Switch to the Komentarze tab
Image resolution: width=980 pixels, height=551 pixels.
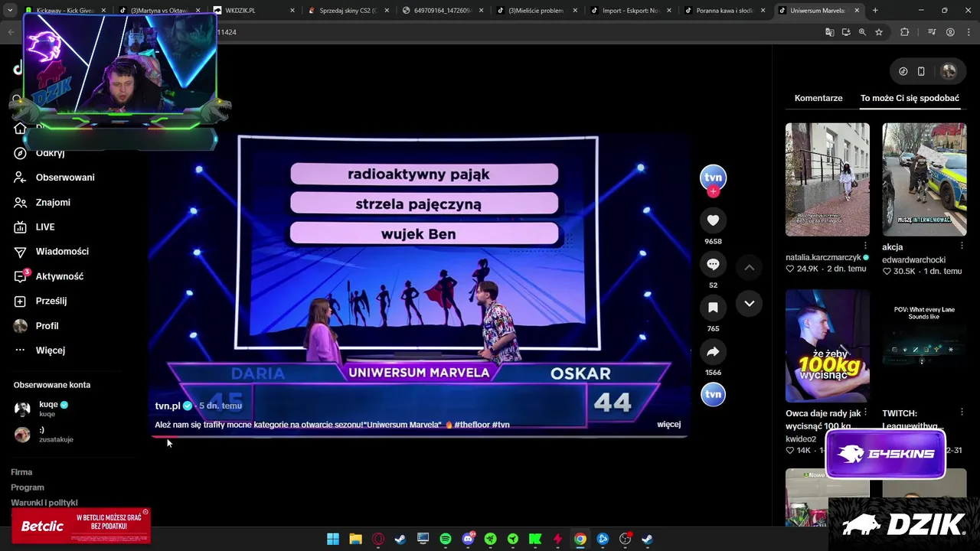coord(818,98)
